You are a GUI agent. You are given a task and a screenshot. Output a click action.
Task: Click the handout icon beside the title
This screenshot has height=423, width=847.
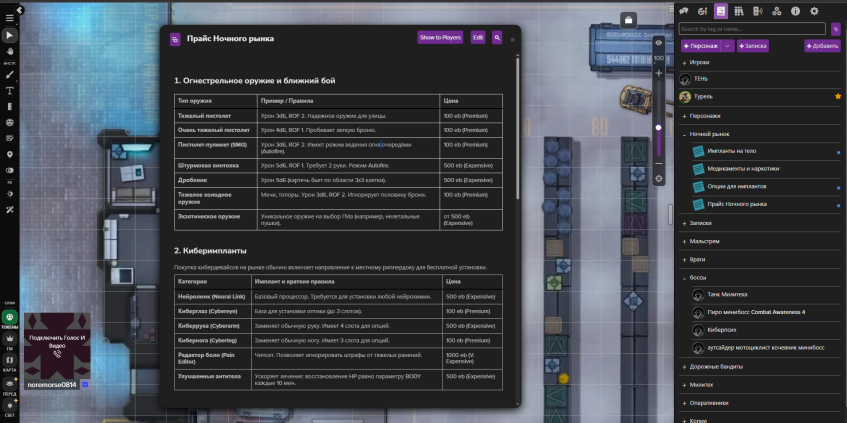(x=175, y=39)
